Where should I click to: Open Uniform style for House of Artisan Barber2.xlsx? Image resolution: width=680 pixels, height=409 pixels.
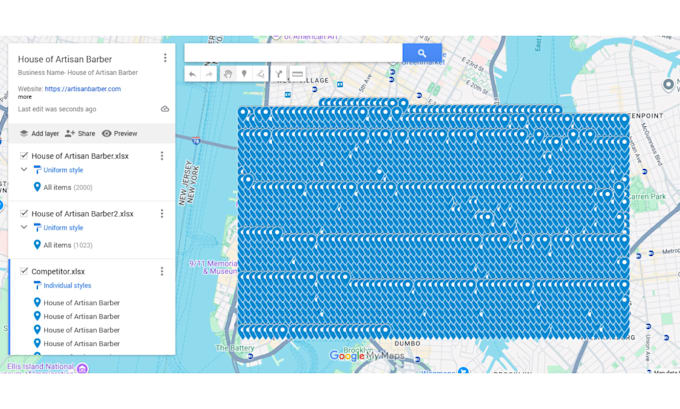[63, 228]
